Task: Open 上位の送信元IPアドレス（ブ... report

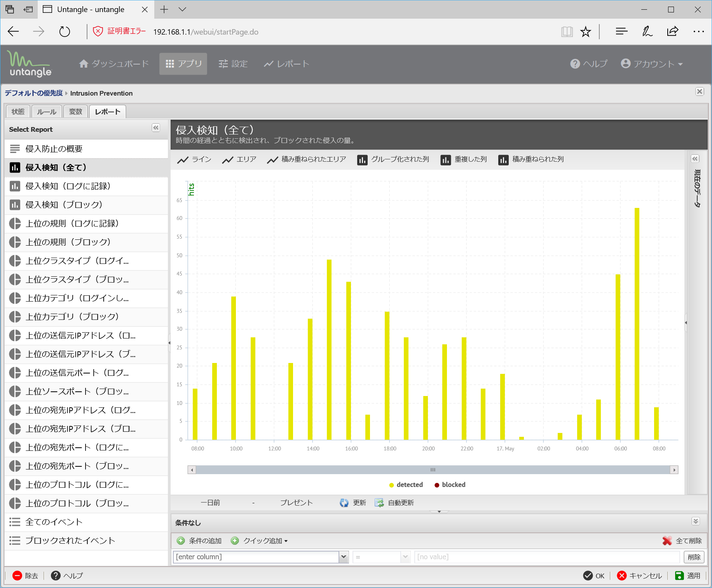Action: pos(86,354)
